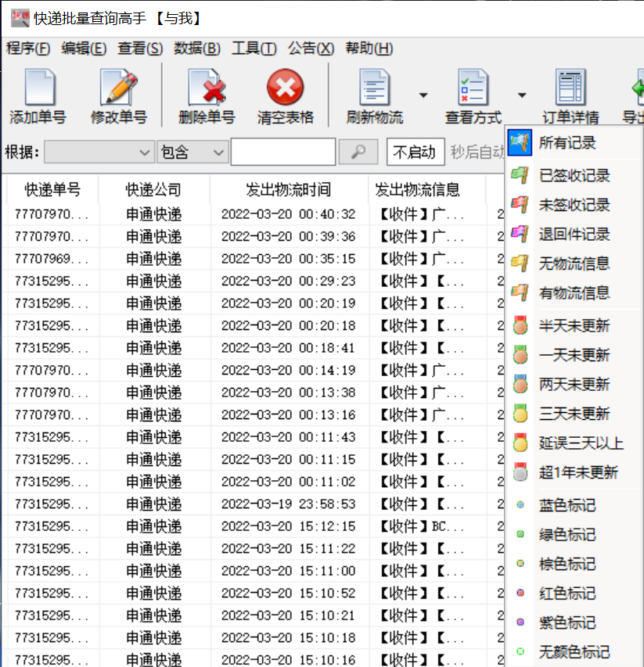Select 退回件记录 purple flag entry
This screenshot has height=667, width=644.
point(574,234)
